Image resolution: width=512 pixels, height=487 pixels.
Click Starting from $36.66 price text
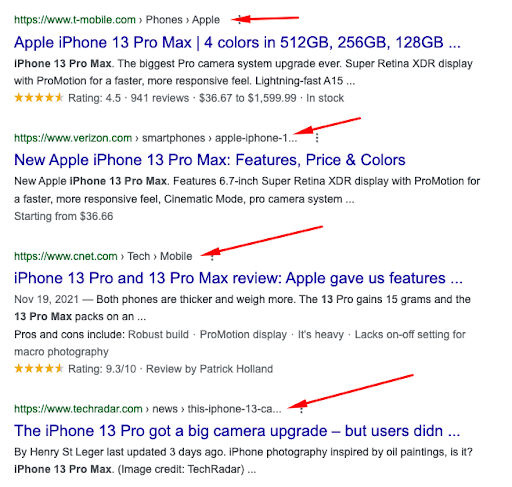[64, 216]
